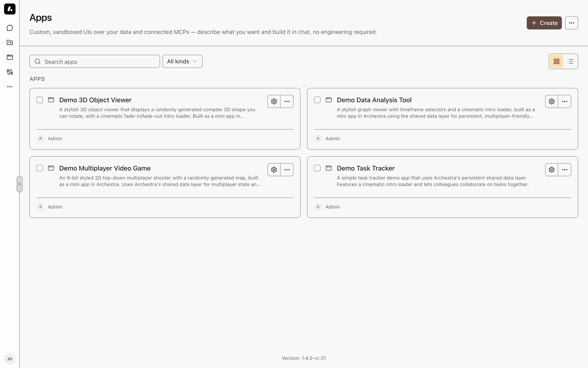Check the Demo 3D Object Viewer checkbox

tap(40, 100)
